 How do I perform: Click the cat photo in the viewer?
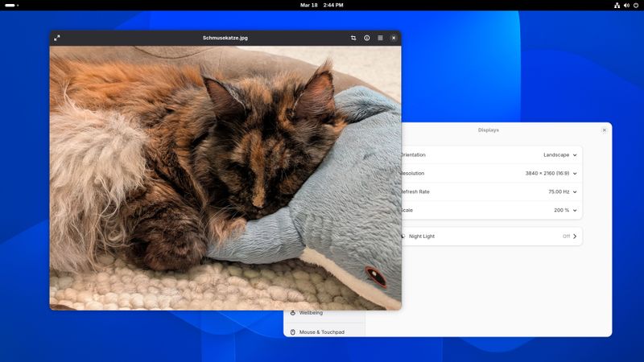click(225, 178)
